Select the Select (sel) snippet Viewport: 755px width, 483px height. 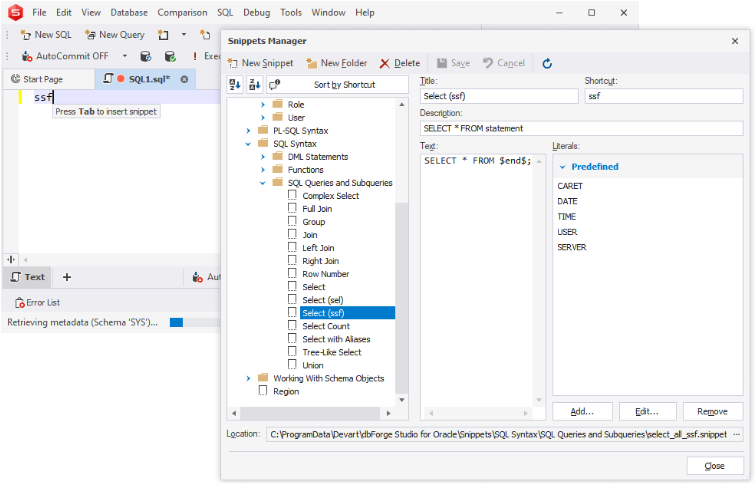323,300
